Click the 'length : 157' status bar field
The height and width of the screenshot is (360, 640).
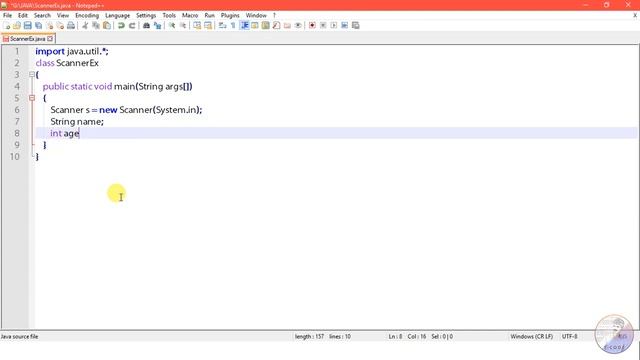(309, 336)
